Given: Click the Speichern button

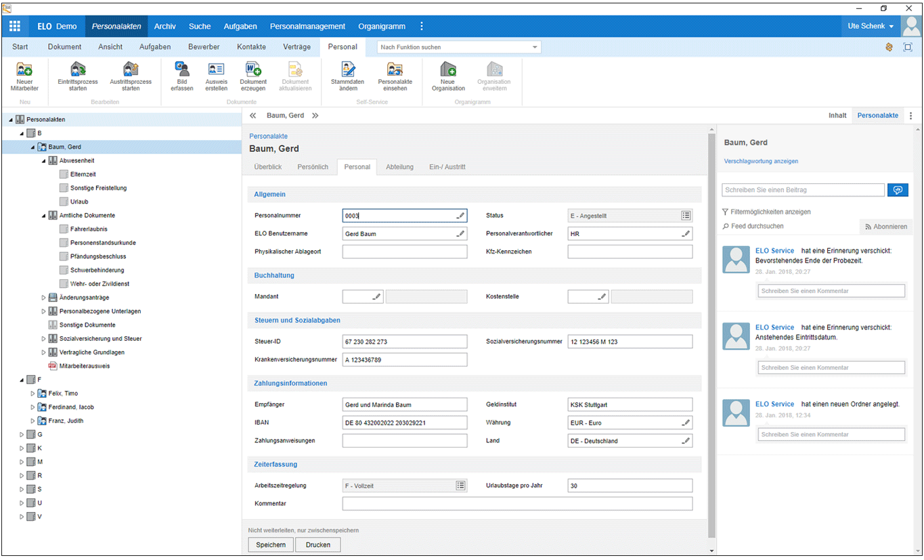Looking at the screenshot, I should coord(271,544).
